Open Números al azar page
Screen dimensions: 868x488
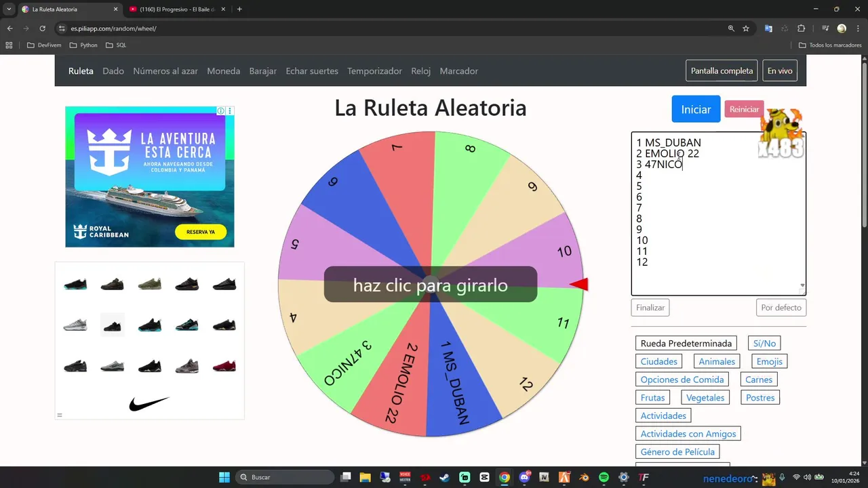[x=165, y=70]
